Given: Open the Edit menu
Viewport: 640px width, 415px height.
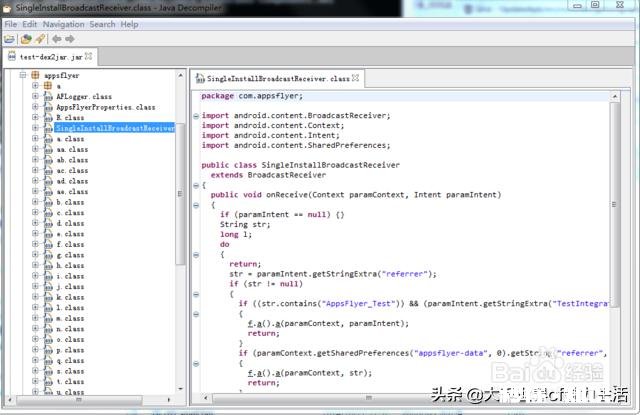Looking at the screenshot, I should click(x=29, y=24).
